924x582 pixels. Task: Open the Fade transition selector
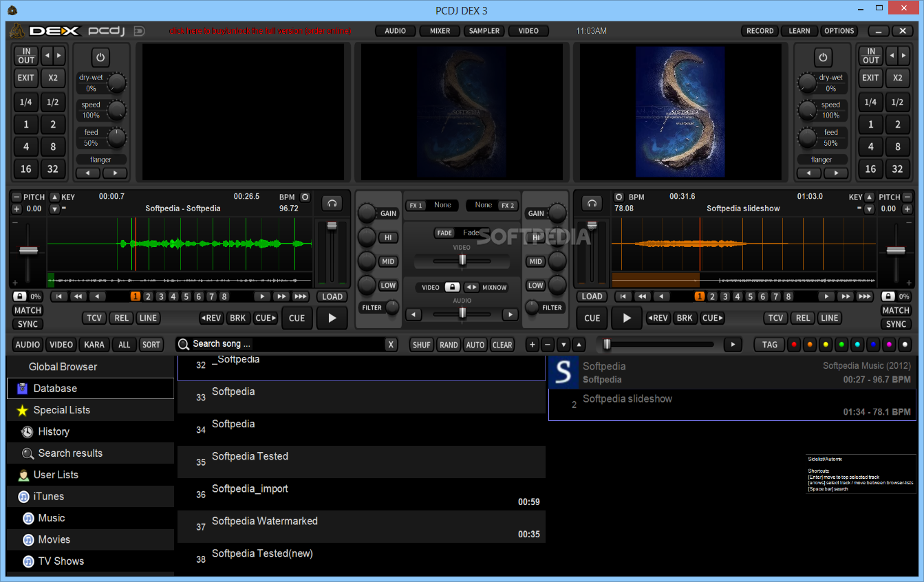[462, 233]
